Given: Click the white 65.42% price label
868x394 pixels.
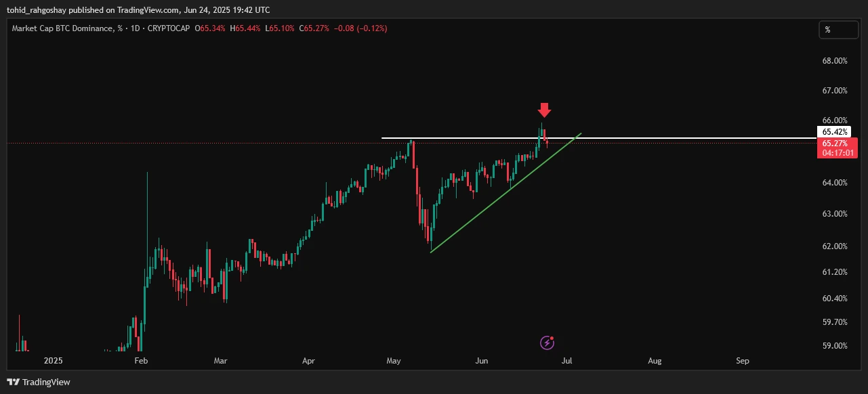Looking at the screenshot, I should (833, 132).
